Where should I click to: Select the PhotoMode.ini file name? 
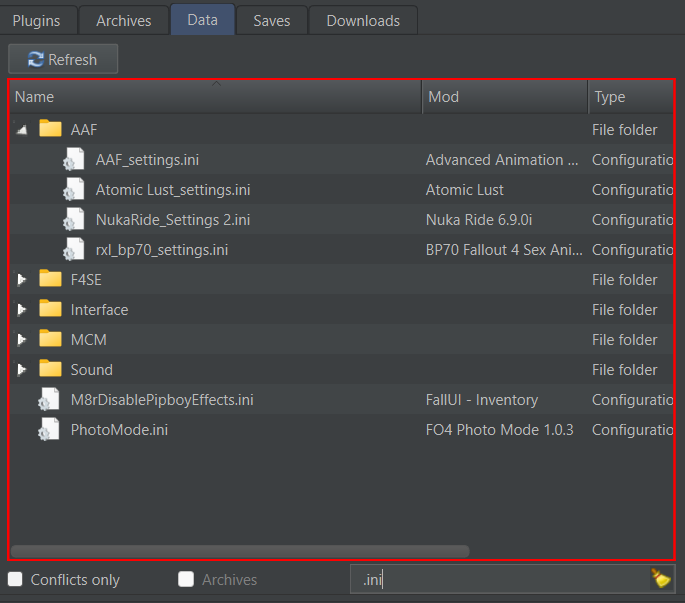point(119,430)
